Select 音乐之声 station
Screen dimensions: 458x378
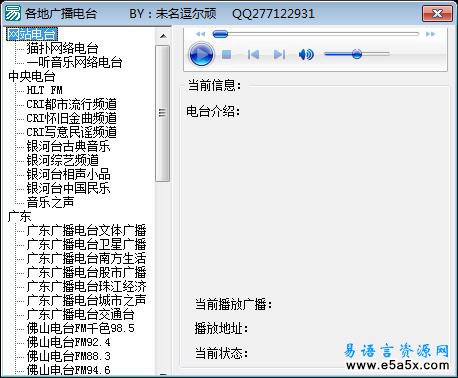50,202
